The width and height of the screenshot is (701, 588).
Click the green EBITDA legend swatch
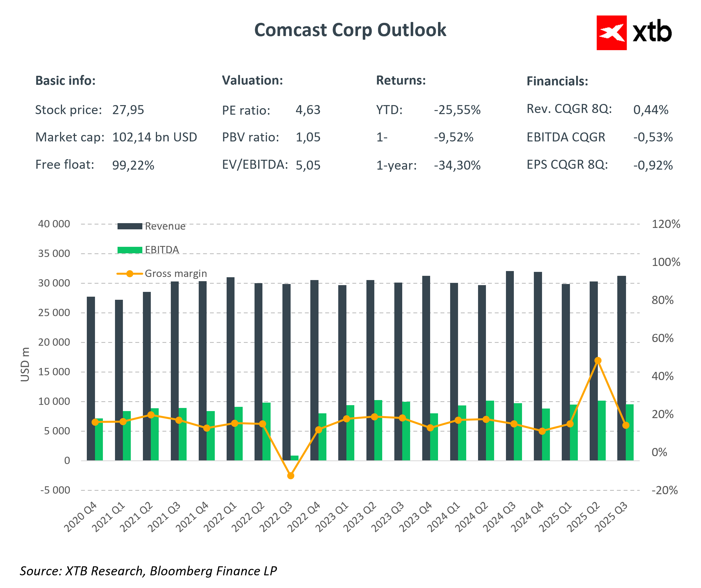tap(130, 250)
